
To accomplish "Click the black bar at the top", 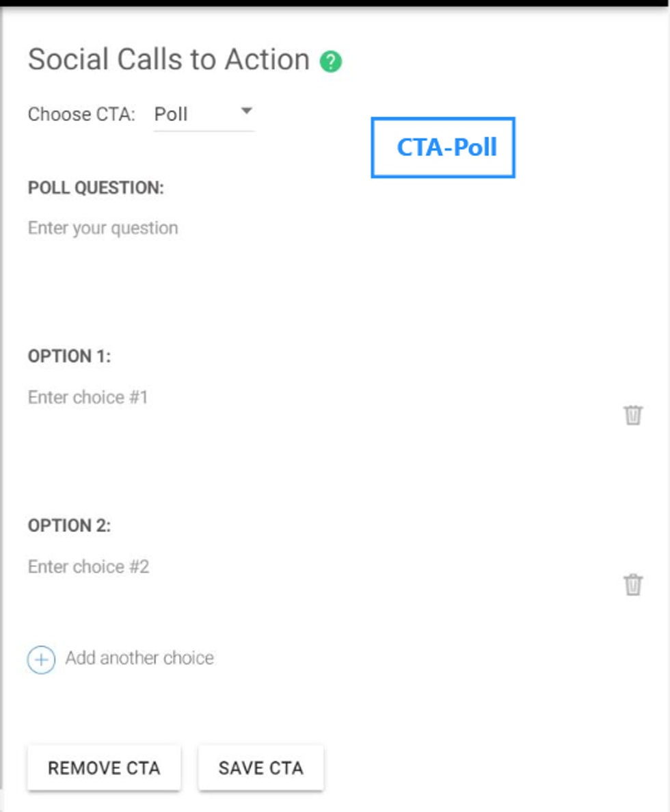I will (335, 3).
